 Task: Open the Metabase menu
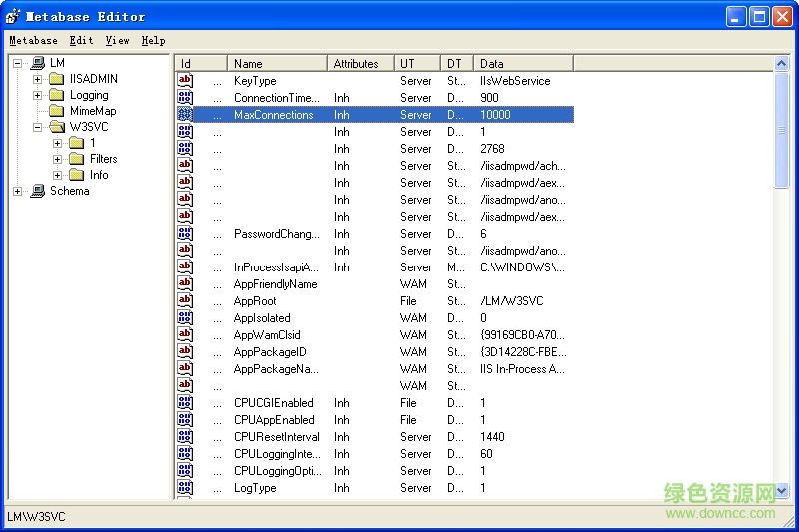(33, 40)
